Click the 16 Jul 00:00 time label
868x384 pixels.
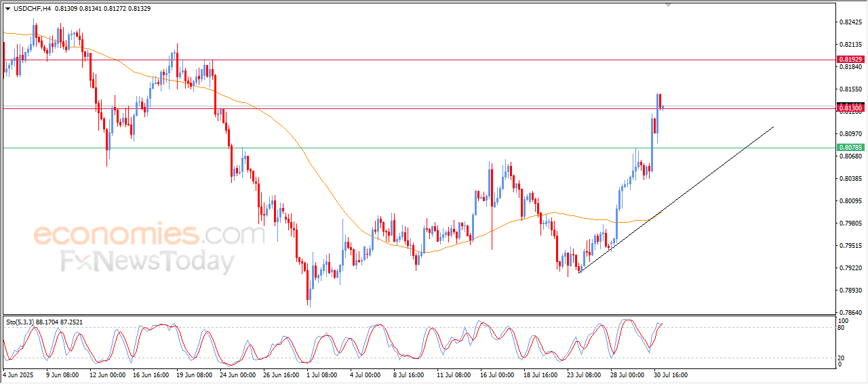pyautogui.click(x=498, y=374)
